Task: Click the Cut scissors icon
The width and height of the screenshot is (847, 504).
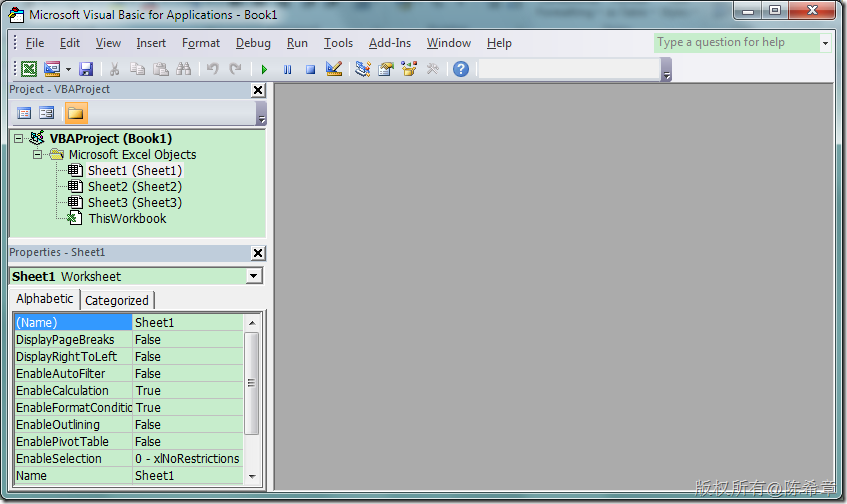Action: [114, 69]
